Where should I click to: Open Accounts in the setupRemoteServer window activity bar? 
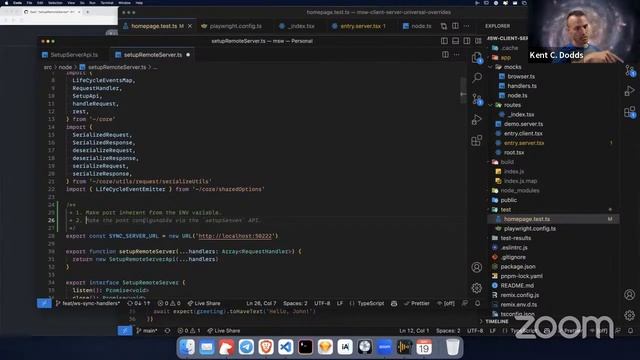tap(477, 267)
